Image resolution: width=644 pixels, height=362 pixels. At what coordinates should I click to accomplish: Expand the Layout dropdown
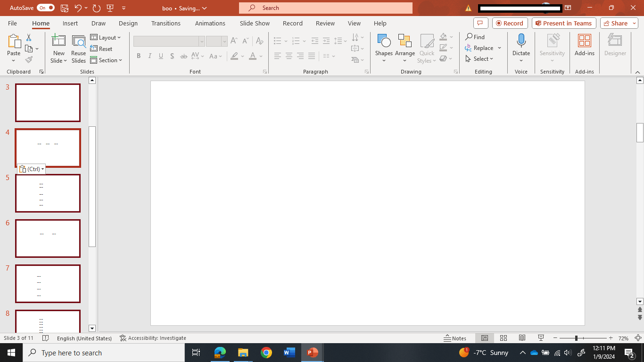click(106, 38)
